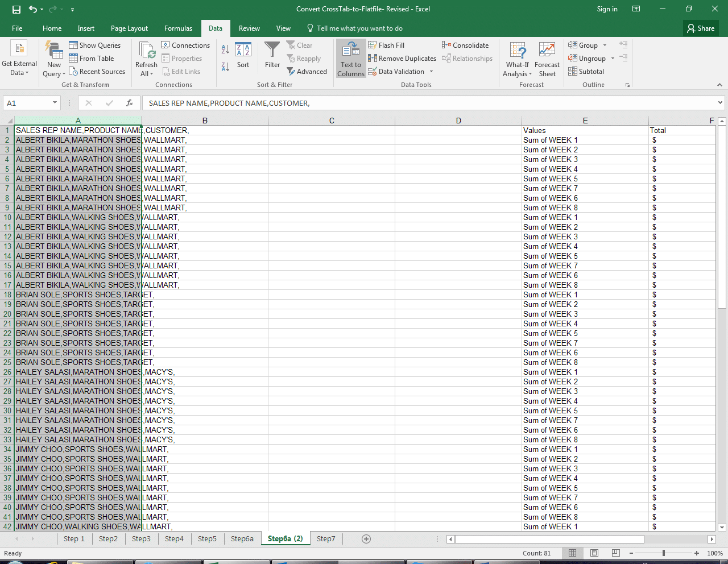The image size is (728, 564).
Task: Select column B header
Action: pyautogui.click(x=205, y=121)
